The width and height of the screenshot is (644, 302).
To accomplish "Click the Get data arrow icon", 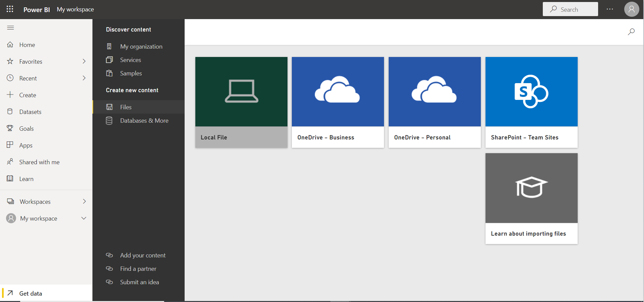I will tap(10, 293).
